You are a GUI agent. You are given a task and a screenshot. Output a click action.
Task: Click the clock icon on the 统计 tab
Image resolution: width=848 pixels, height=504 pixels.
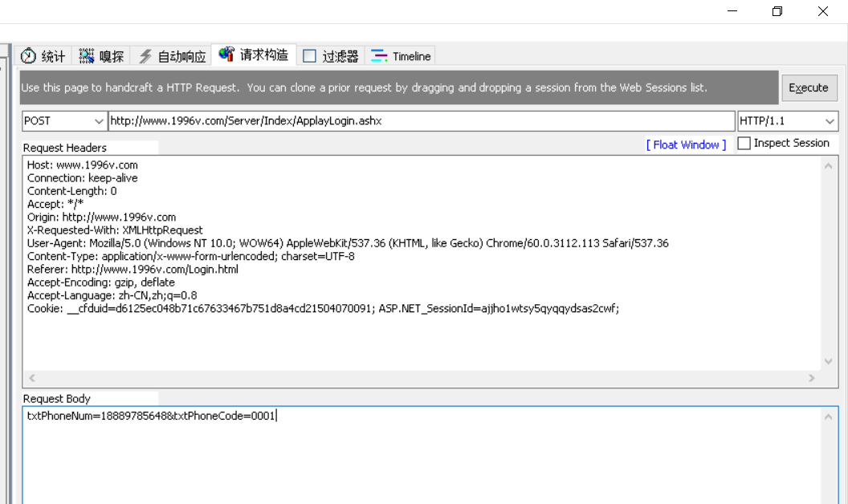[29, 56]
